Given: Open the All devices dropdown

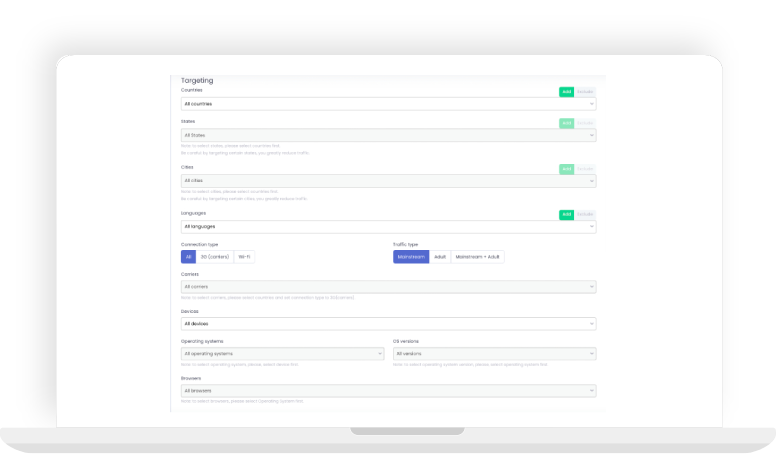Looking at the screenshot, I should pos(388,324).
